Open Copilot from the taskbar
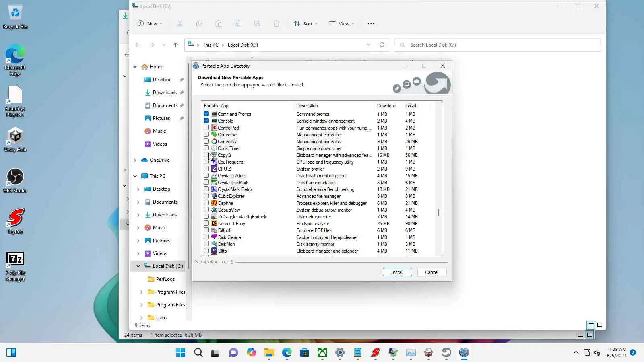Screen dimensions: 644x362 pos(252,353)
